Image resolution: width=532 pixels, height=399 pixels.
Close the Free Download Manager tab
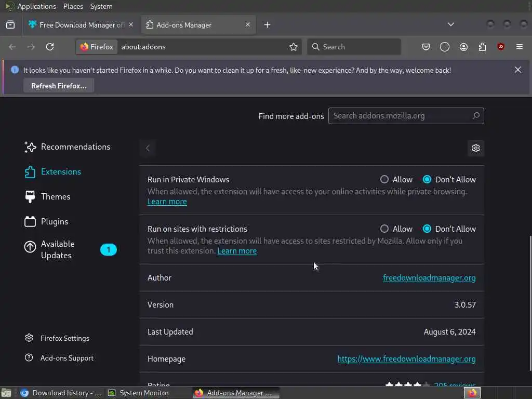tap(131, 25)
